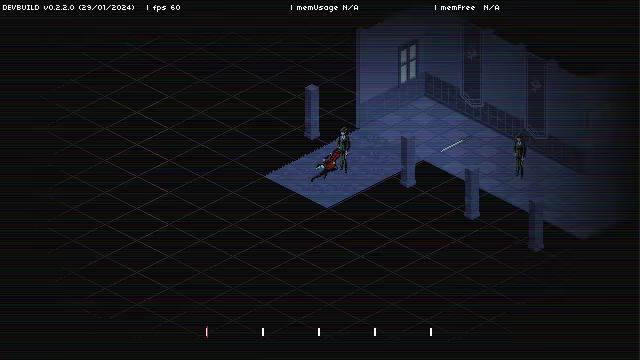Click the man standing over the red body
The height and width of the screenshot is (360, 640).
tap(344, 149)
